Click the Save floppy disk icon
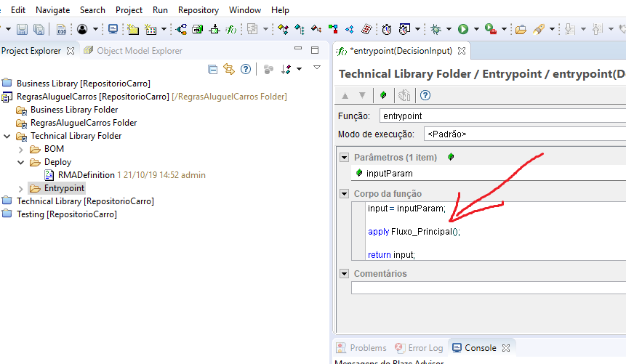 click(x=22, y=29)
